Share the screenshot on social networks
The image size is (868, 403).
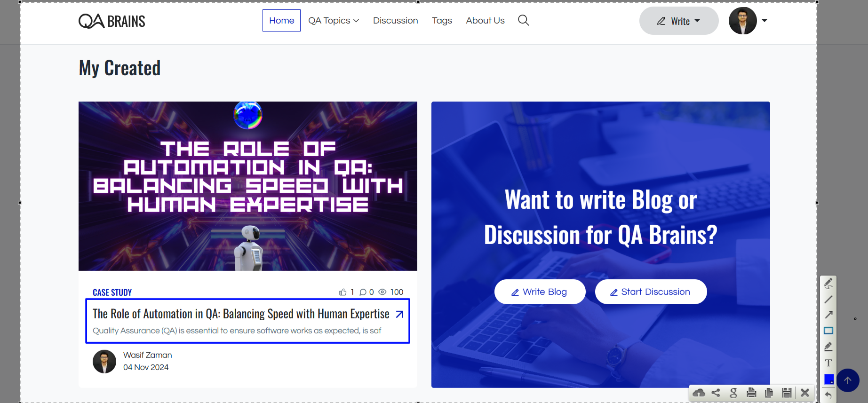[x=716, y=393]
